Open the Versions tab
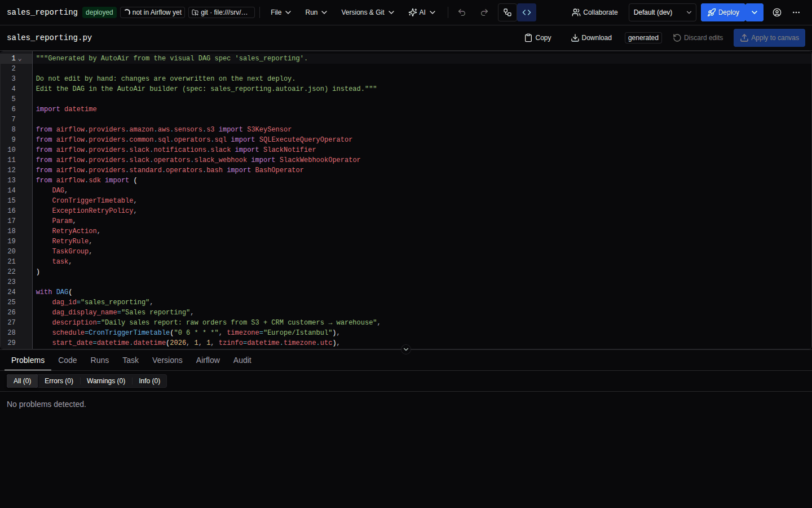This screenshot has height=508, width=812. click(167, 360)
